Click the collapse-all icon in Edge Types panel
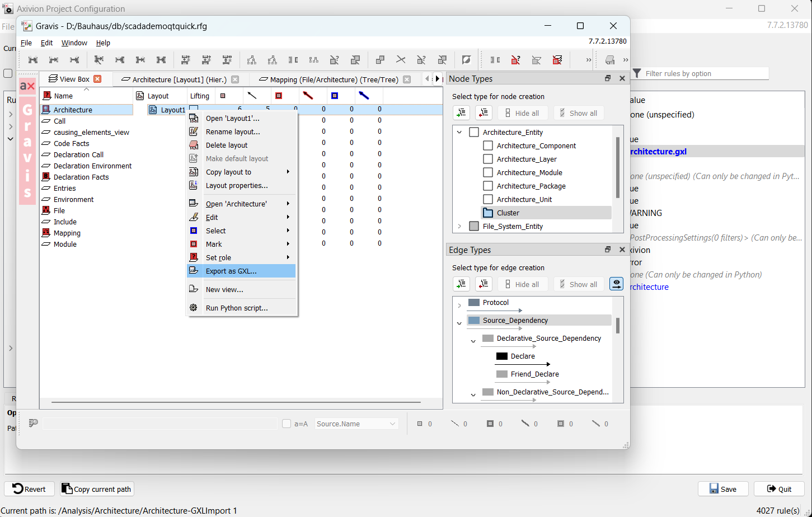This screenshot has width=812, height=517. [x=484, y=284]
